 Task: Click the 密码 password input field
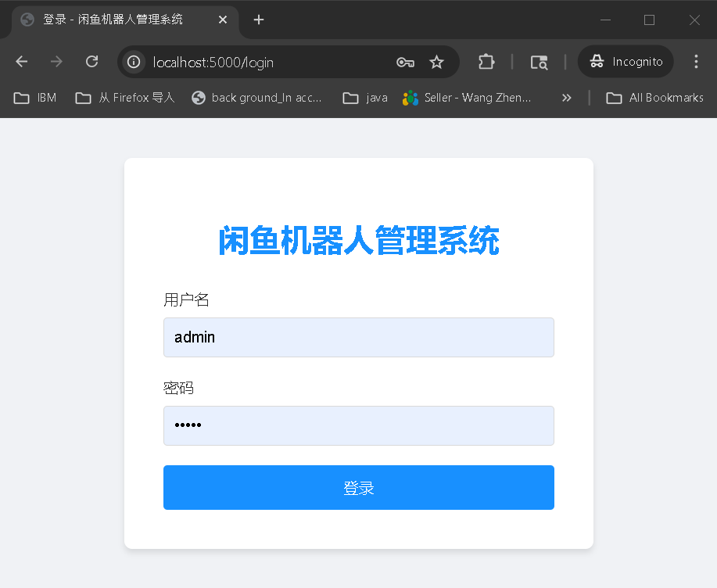tap(358, 425)
